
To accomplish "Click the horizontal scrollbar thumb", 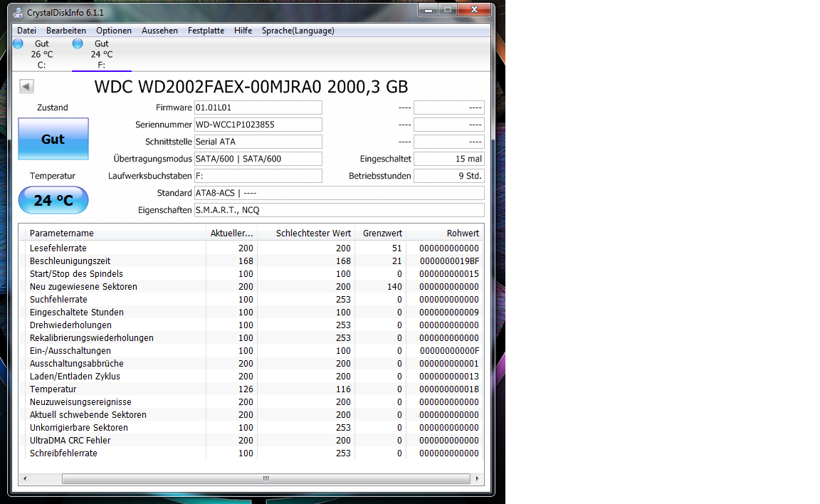I will tap(266, 478).
